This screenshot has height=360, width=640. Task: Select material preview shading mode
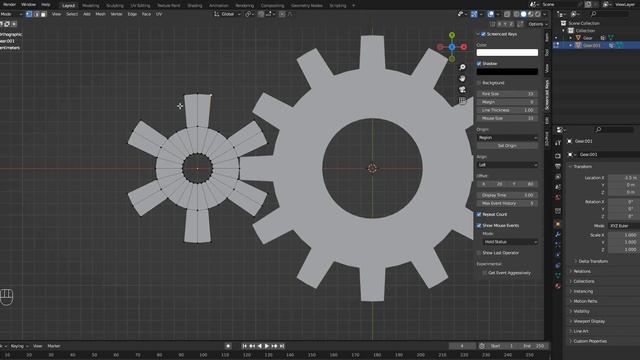coord(531,14)
